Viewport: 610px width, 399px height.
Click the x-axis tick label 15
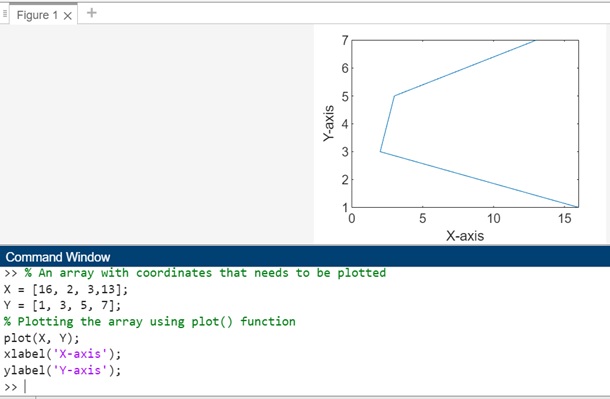pyautogui.click(x=564, y=219)
